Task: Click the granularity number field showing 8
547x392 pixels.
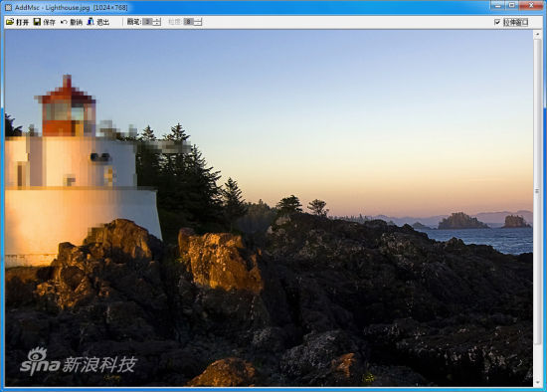Action: [189, 22]
